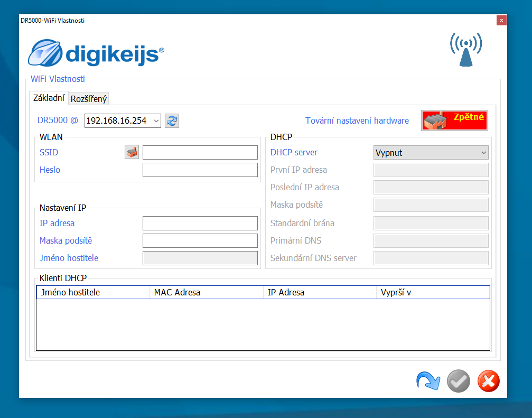Screen dimensions: 532x418
Task: Focus the Heslo password field
Action: point(200,170)
